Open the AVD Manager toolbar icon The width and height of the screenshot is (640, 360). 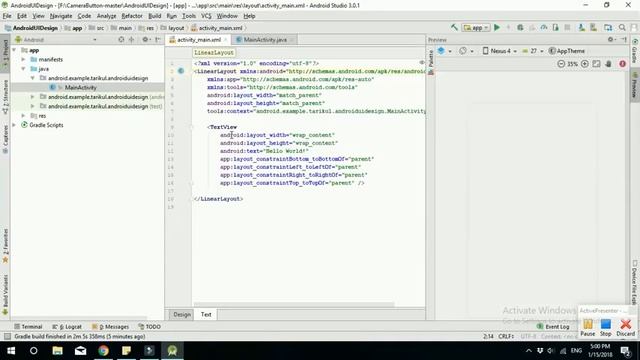point(581,27)
